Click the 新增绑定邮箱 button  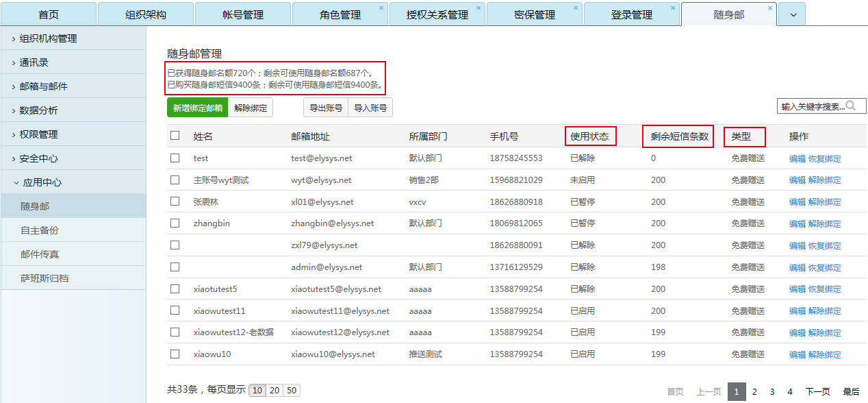[x=197, y=107]
